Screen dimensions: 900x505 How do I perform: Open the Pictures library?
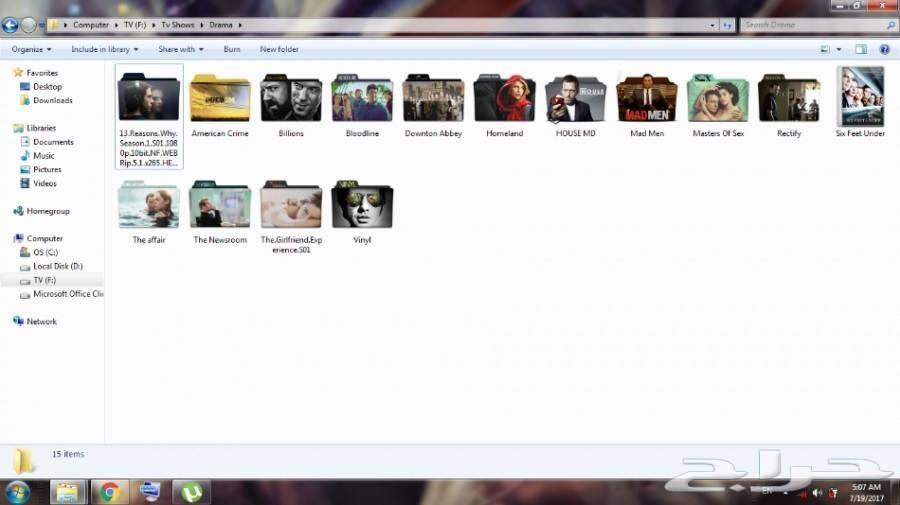pyautogui.click(x=47, y=169)
